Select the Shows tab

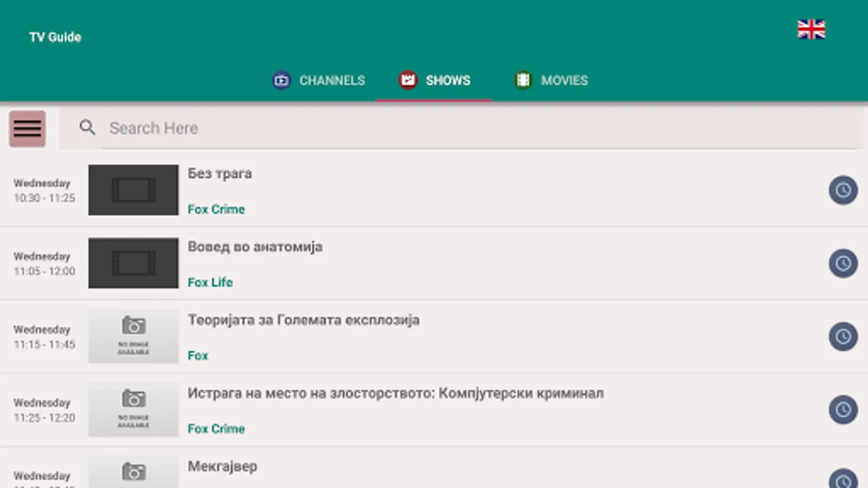(x=435, y=80)
